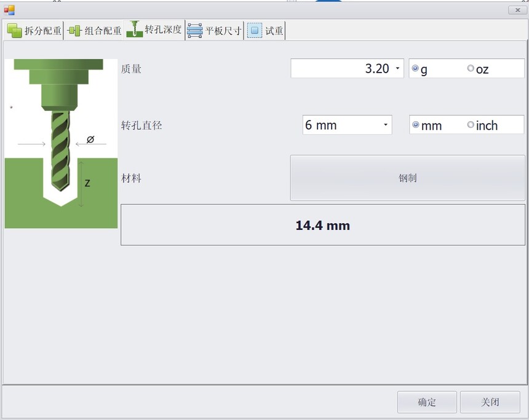Choose inch as the diameter unit
The width and height of the screenshot is (529, 420).
[471, 125]
